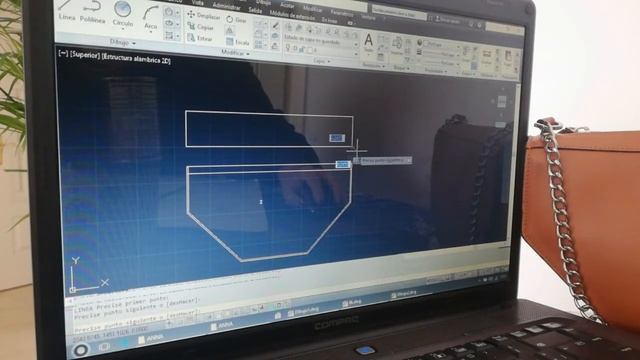Open the Administrar ribbon tab
640x360 pixels.
tap(226, 6)
